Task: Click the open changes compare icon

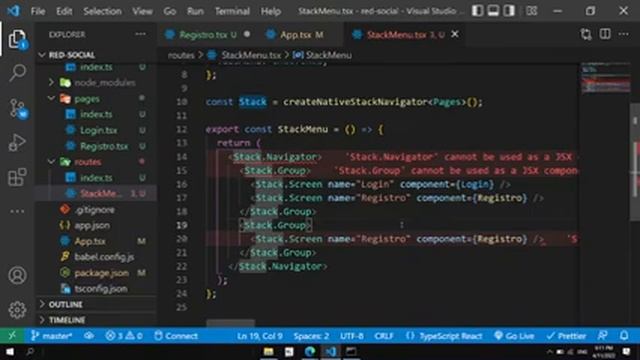Action: coord(586,34)
